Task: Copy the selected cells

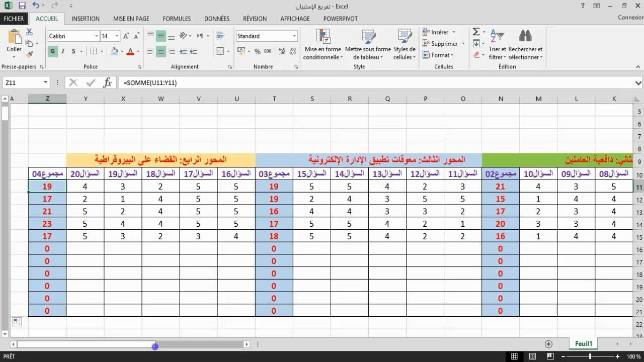Action: [29, 43]
